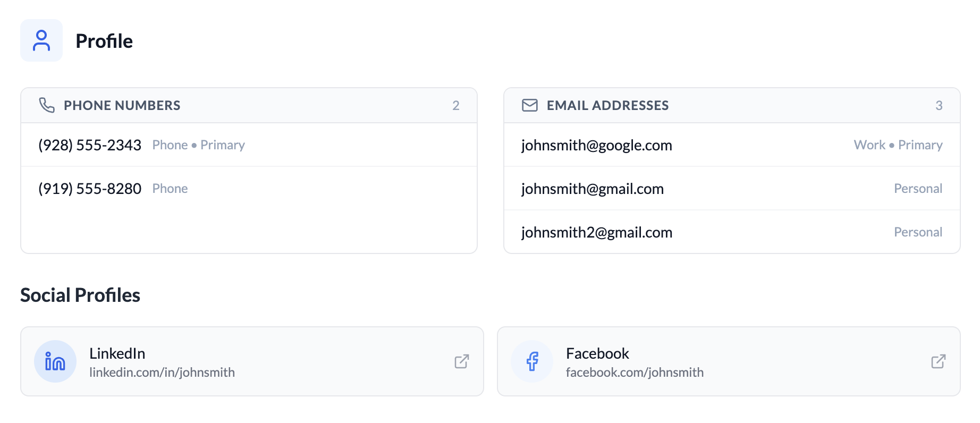Click the Work Primary email label
This screenshot has height=423, width=980.
coord(898,145)
